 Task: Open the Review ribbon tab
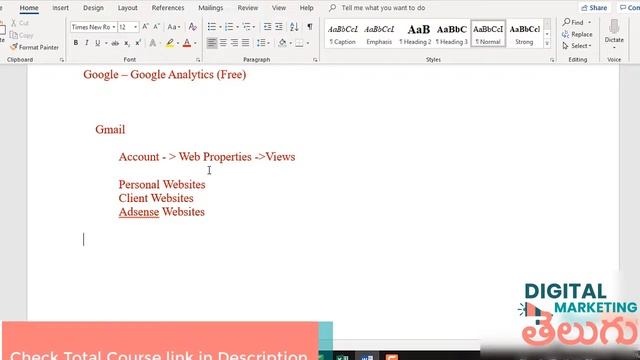click(248, 8)
